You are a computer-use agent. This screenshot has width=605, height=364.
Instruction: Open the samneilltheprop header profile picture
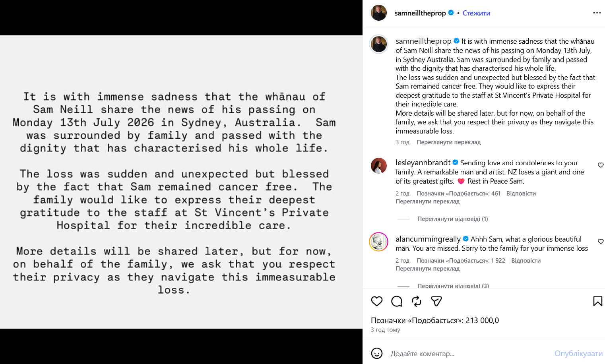(x=379, y=13)
